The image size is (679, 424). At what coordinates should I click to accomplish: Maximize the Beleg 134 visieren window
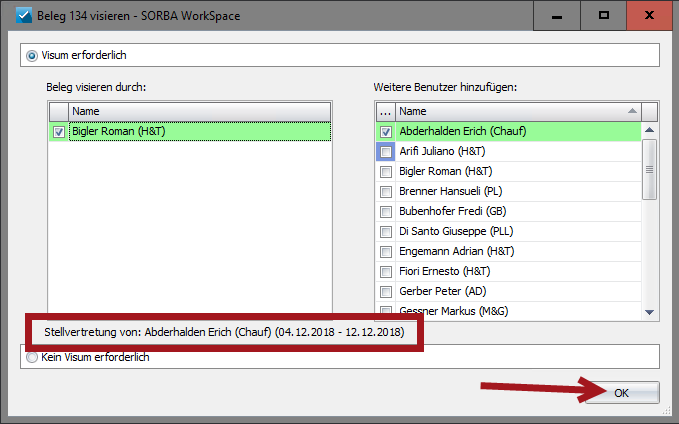(x=604, y=16)
